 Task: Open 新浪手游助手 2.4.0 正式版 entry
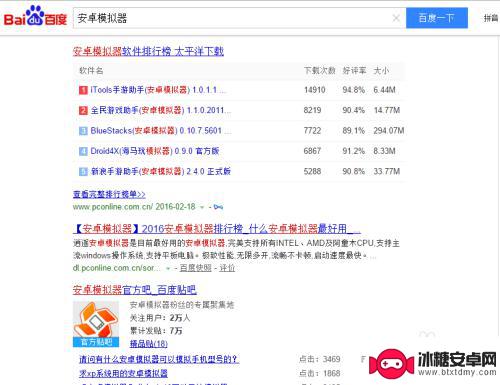pyautogui.click(x=161, y=171)
